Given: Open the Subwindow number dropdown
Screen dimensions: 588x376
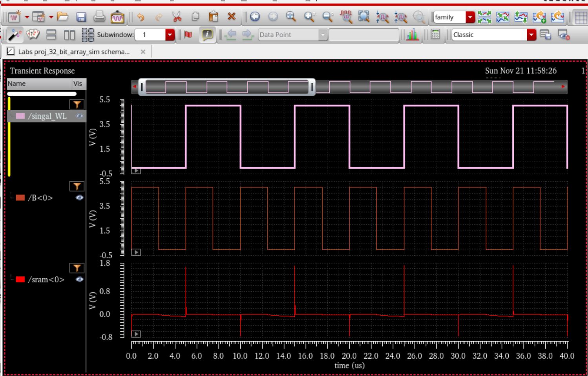Looking at the screenshot, I should click(170, 35).
